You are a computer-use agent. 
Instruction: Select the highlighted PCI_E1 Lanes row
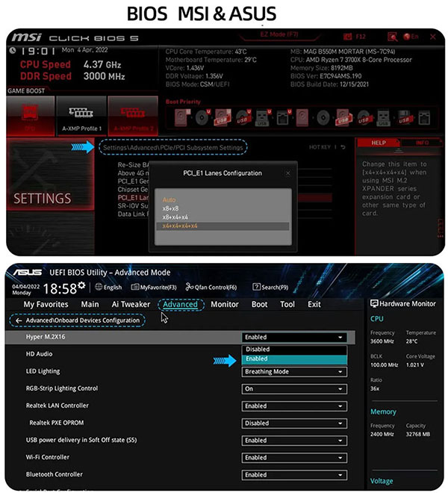pyautogui.click(x=133, y=197)
